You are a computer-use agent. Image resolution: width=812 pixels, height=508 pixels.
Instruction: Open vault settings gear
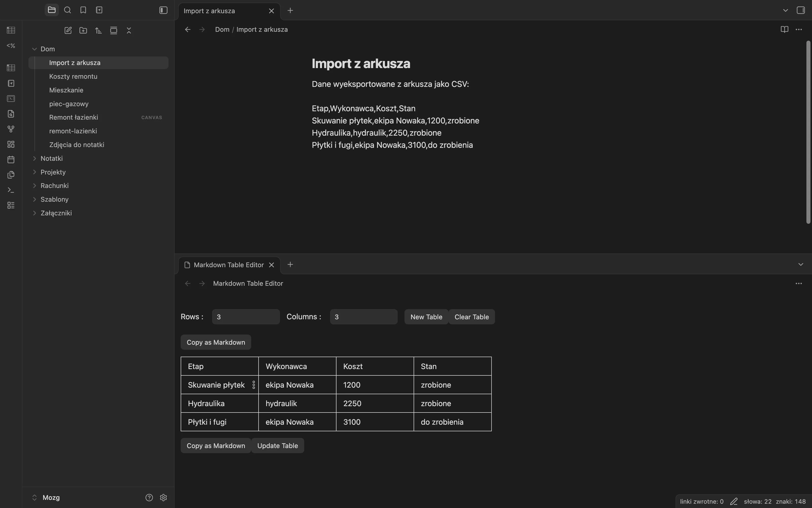pyautogui.click(x=163, y=498)
